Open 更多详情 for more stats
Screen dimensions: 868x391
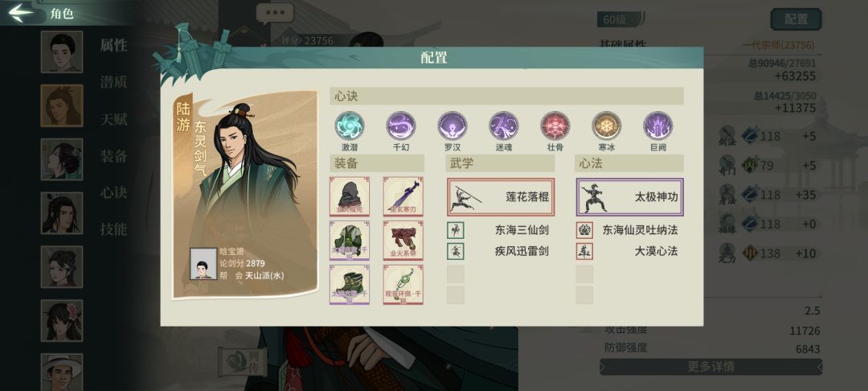pyautogui.click(x=710, y=367)
